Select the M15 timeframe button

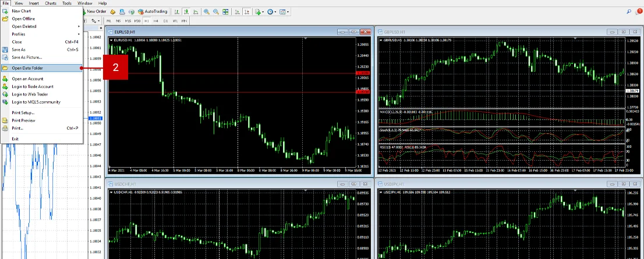[128, 21]
